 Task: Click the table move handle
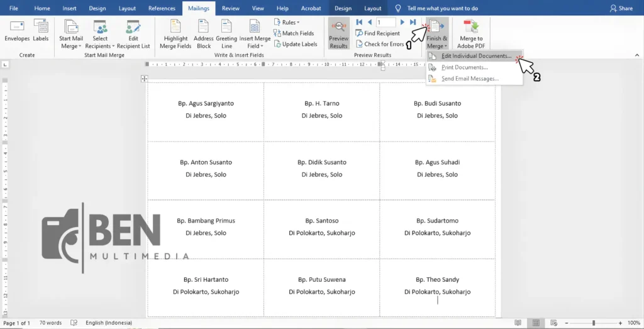(144, 79)
